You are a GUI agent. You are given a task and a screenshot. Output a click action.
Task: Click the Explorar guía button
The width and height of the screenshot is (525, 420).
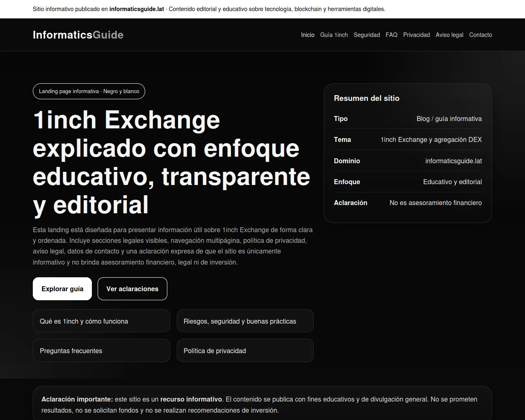[x=62, y=289]
